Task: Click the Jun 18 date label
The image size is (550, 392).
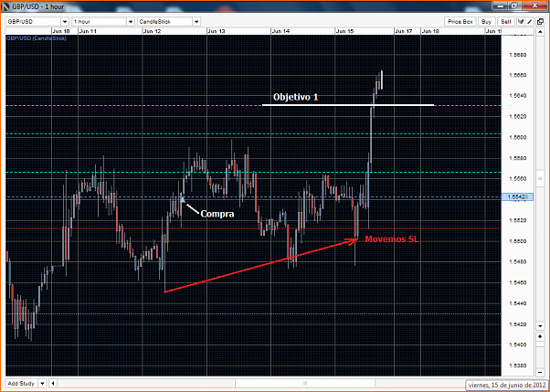Action: [430, 31]
